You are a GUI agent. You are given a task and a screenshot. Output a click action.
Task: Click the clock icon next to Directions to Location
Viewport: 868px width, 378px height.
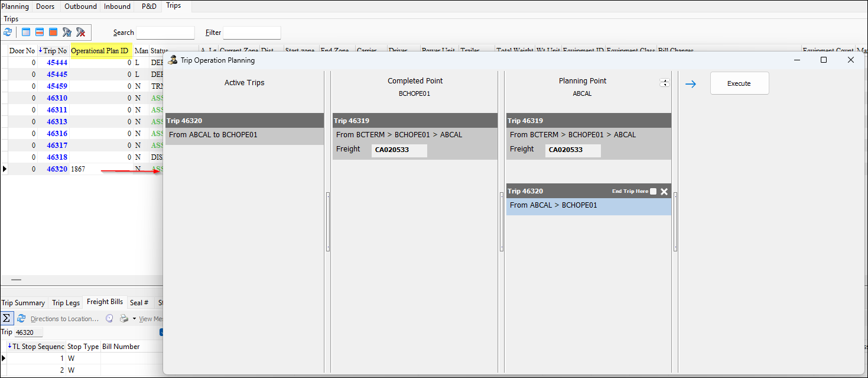pyautogui.click(x=109, y=318)
